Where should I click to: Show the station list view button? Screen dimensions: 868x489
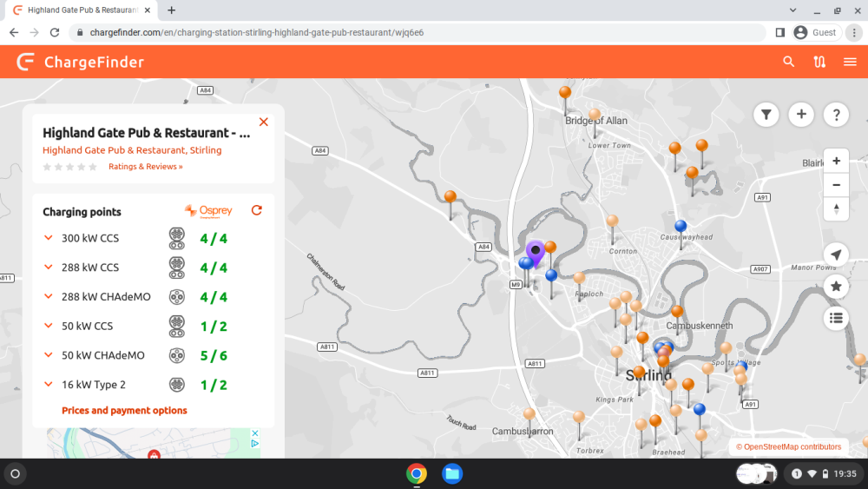pyautogui.click(x=836, y=319)
